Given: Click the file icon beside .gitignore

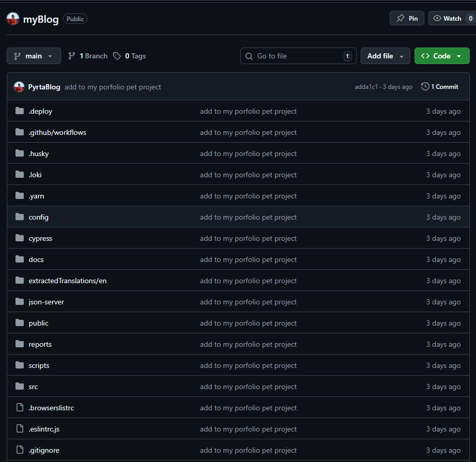Looking at the screenshot, I should (20, 450).
